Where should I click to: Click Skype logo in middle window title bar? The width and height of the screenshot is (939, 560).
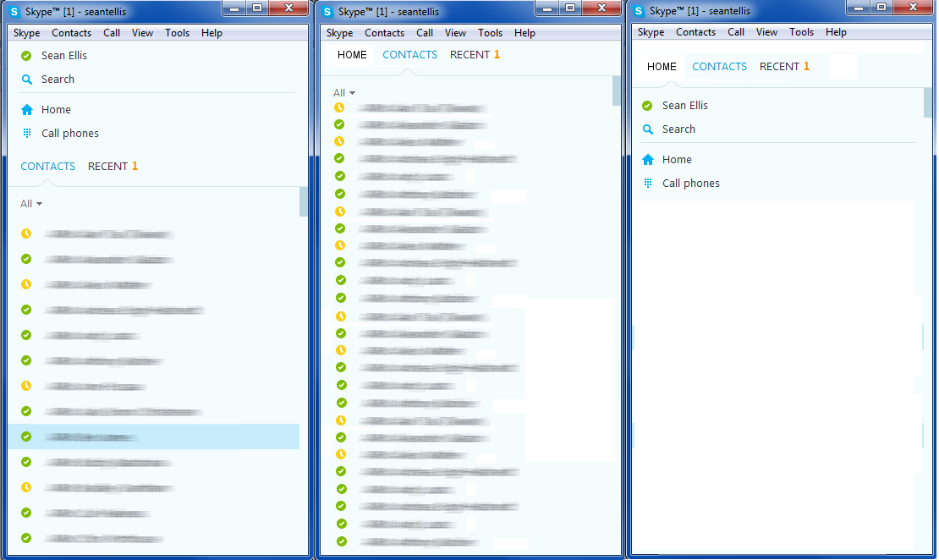(x=327, y=11)
